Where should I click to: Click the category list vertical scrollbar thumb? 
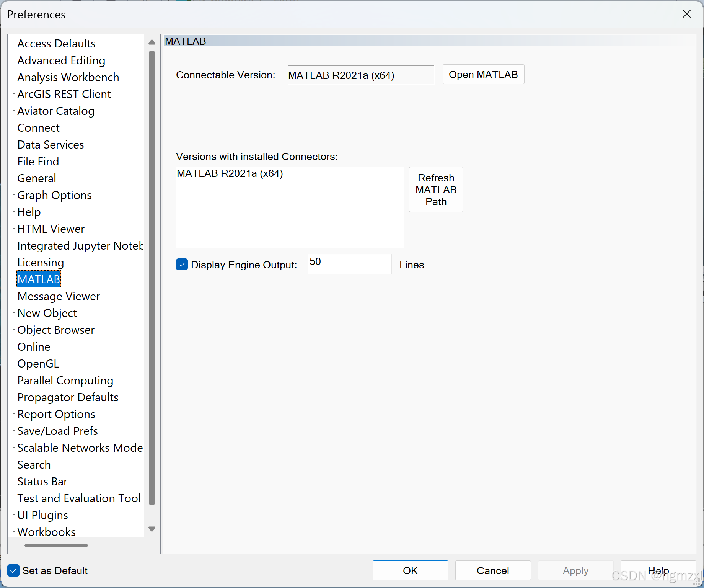[x=152, y=278]
